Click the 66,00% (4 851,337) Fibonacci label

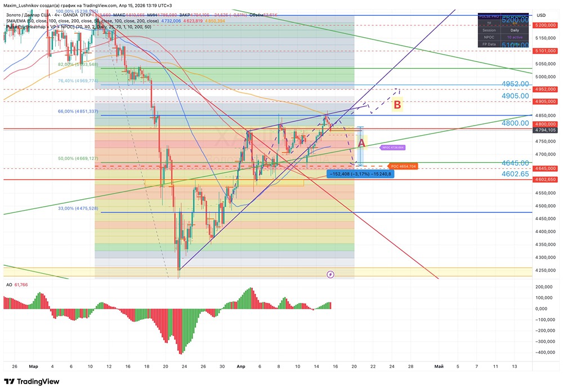click(78, 112)
